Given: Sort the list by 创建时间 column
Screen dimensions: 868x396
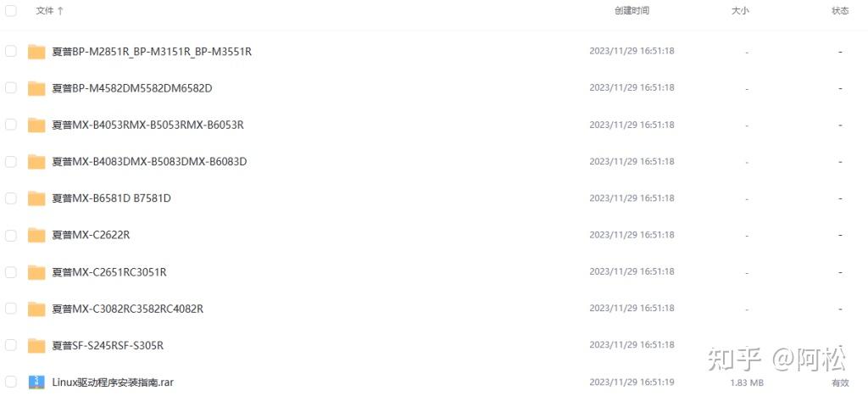Looking at the screenshot, I should [x=632, y=11].
